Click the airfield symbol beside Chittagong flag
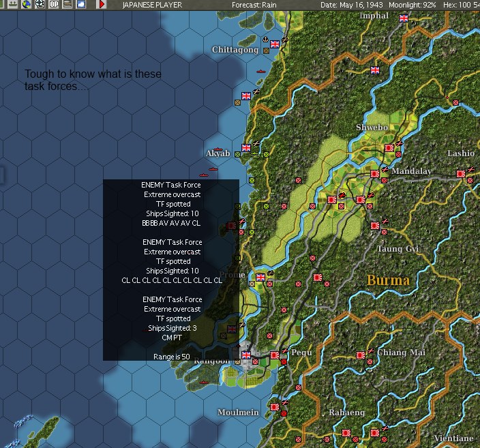480x448 pixels. [285, 40]
